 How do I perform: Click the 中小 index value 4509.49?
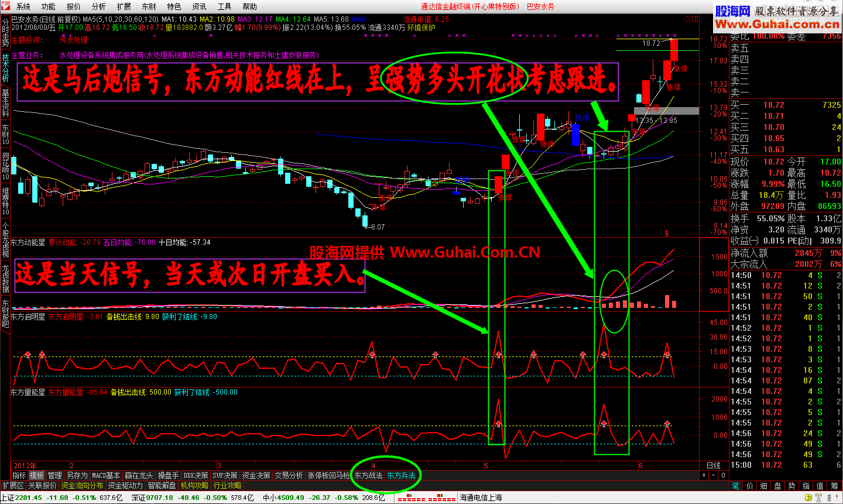tap(291, 498)
